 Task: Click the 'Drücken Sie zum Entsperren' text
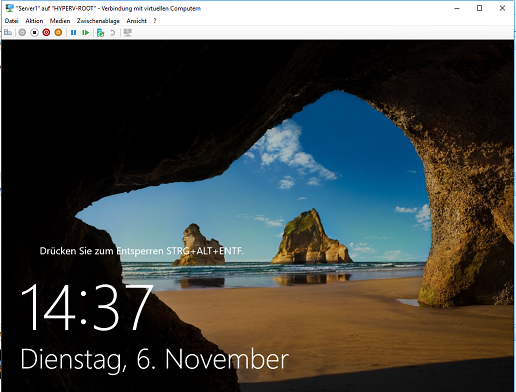[x=142, y=251]
